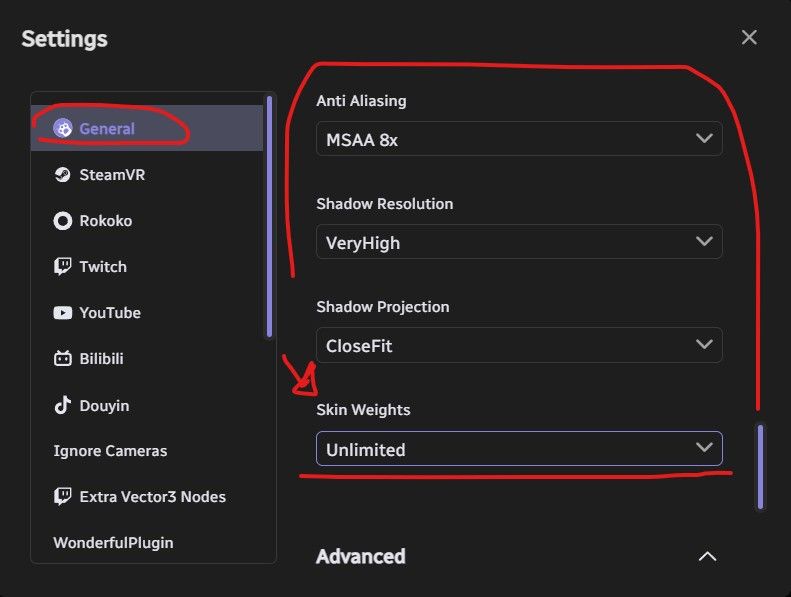Viewport: 791px width, 597px height.
Task: Collapse the Advanced section chevron
Action: [707, 556]
